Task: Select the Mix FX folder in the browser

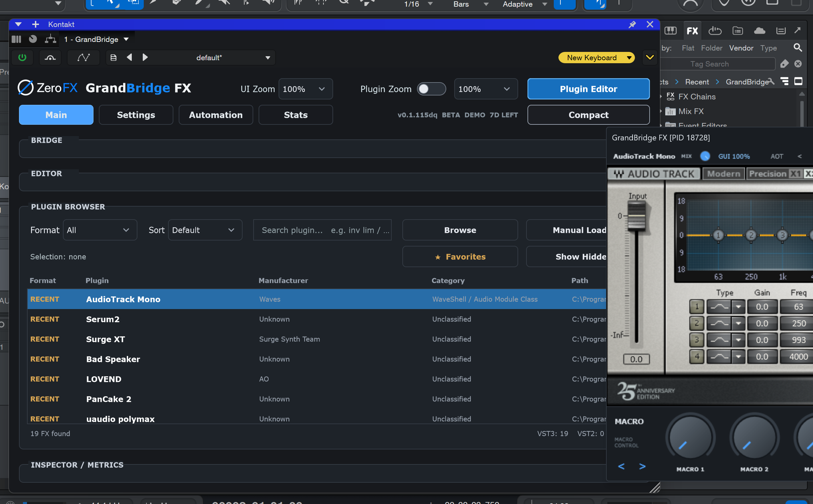Action: [x=684, y=111]
